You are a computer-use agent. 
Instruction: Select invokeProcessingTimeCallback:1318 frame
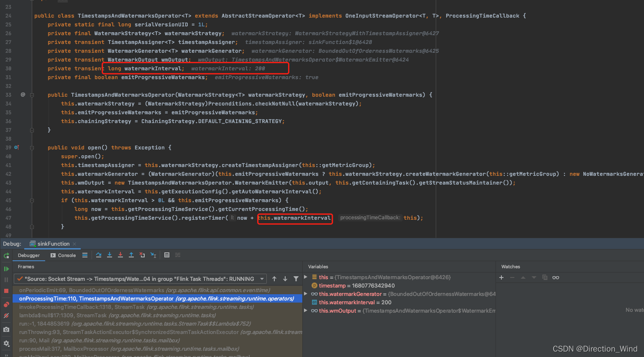158,307
